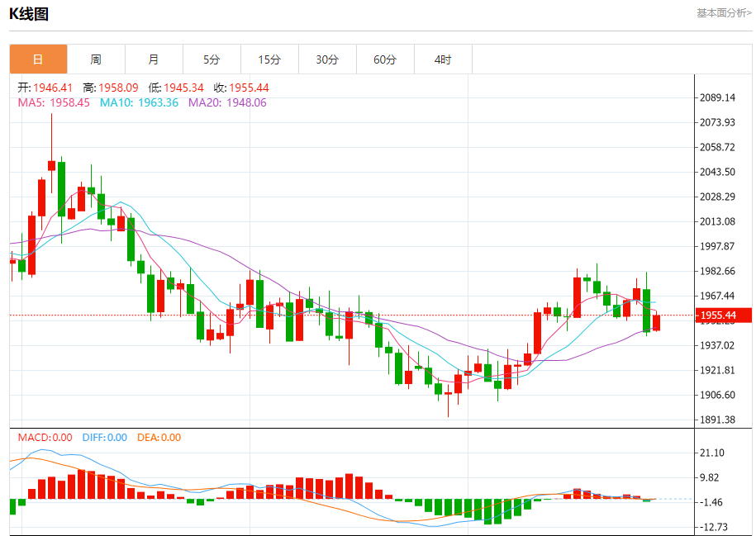Image resolution: width=756 pixels, height=536 pixels.
Task: Click the 1997.87 price axis label
Action: pyautogui.click(x=717, y=246)
